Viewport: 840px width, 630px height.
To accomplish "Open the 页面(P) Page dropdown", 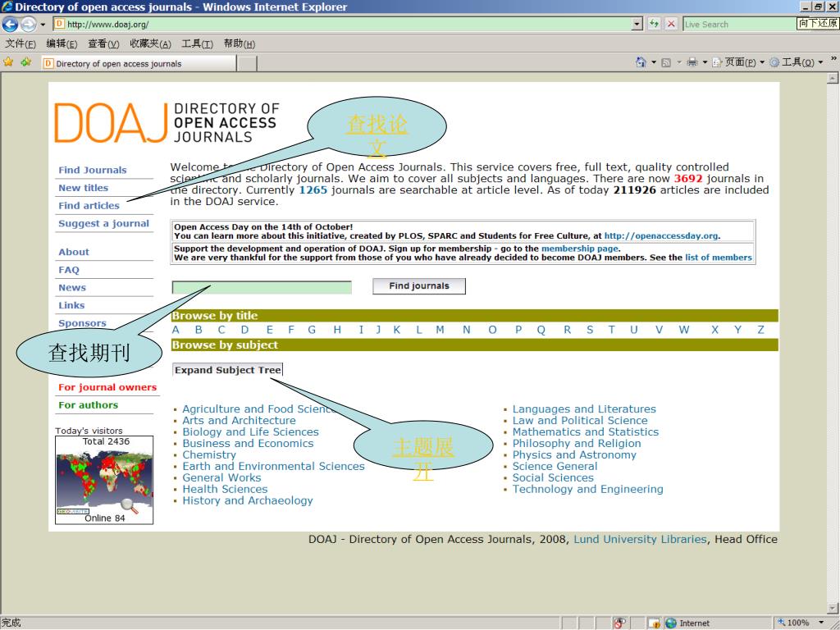I will point(738,62).
